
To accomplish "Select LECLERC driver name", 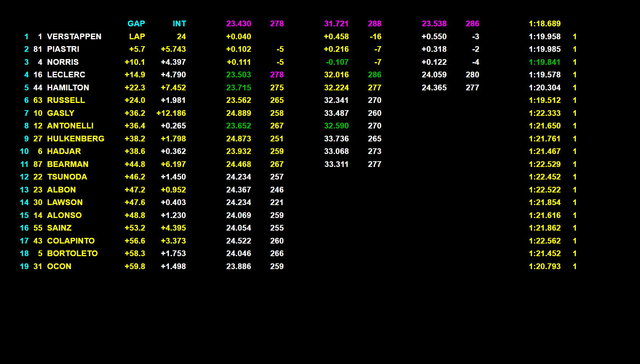I will (x=66, y=75).
